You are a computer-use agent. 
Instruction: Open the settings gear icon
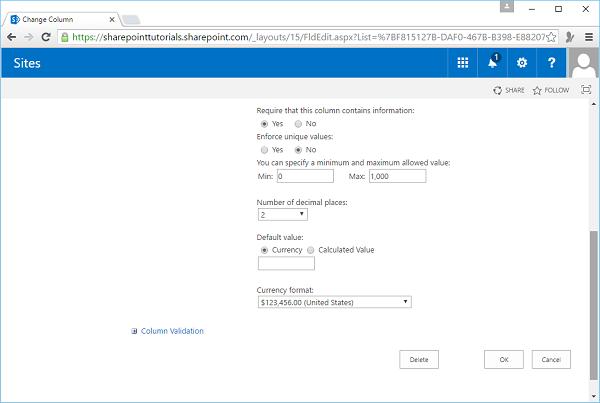[x=521, y=63]
